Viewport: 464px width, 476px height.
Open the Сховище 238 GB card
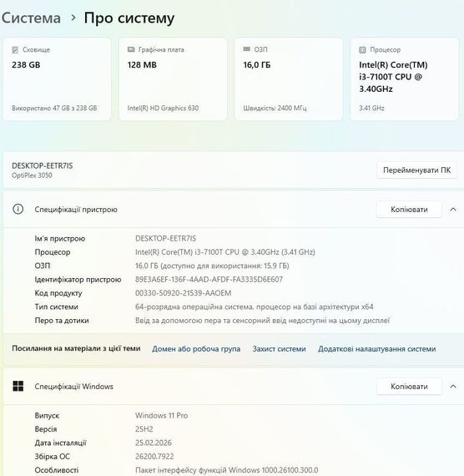57,79
